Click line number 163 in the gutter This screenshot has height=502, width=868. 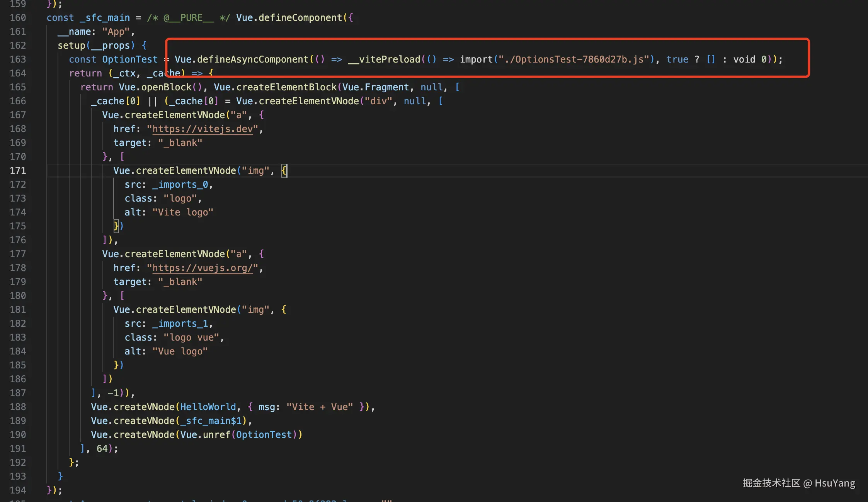(x=18, y=59)
